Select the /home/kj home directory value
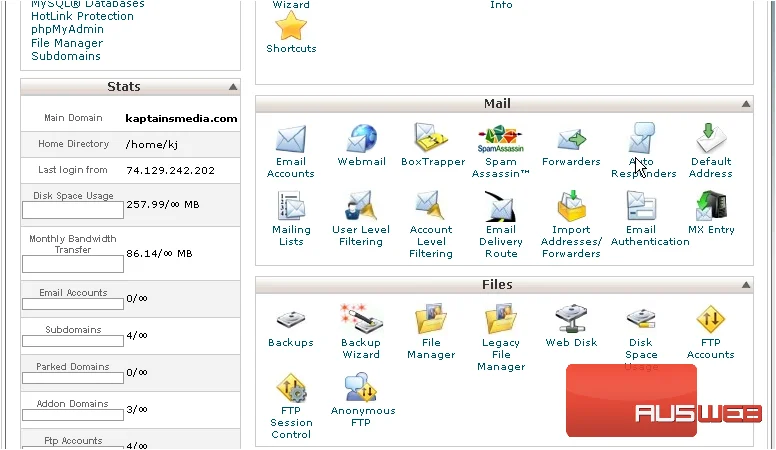Viewport: 776px width, 450px height. pyautogui.click(x=151, y=145)
